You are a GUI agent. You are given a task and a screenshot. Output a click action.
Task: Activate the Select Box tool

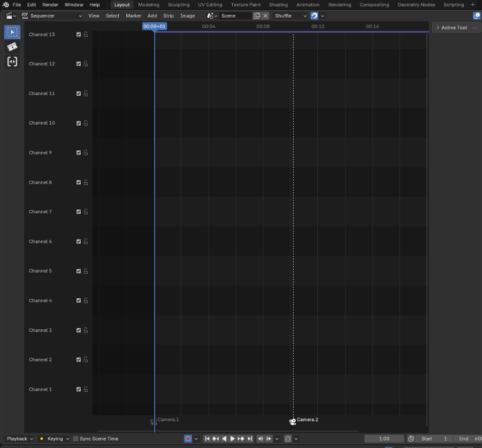[x=12, y=32]
